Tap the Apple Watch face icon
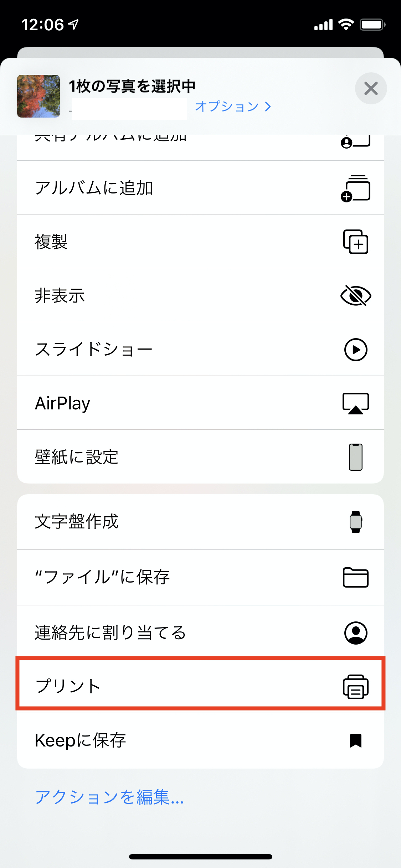Viewport: 401px width, 868px height. [x=355, y=522]
